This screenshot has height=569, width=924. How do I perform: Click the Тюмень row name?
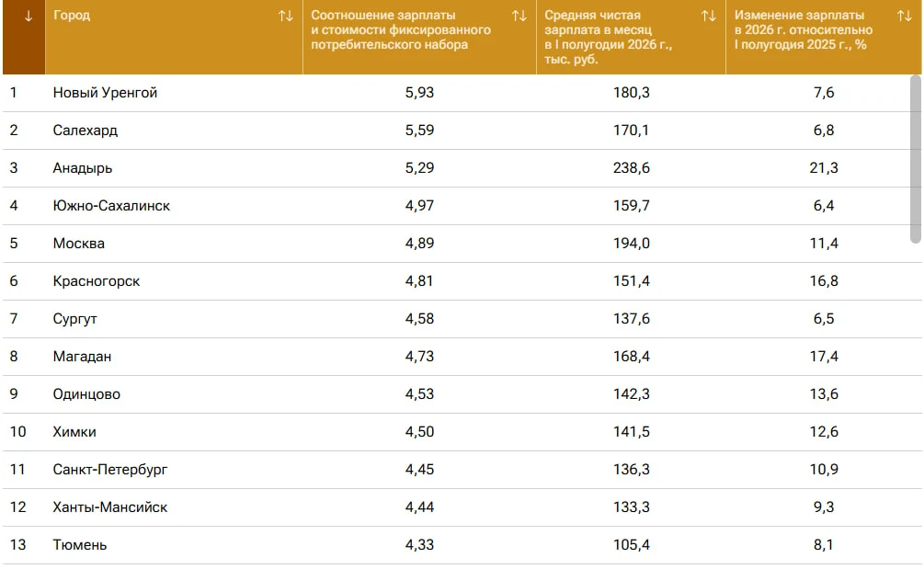(80, 545)
